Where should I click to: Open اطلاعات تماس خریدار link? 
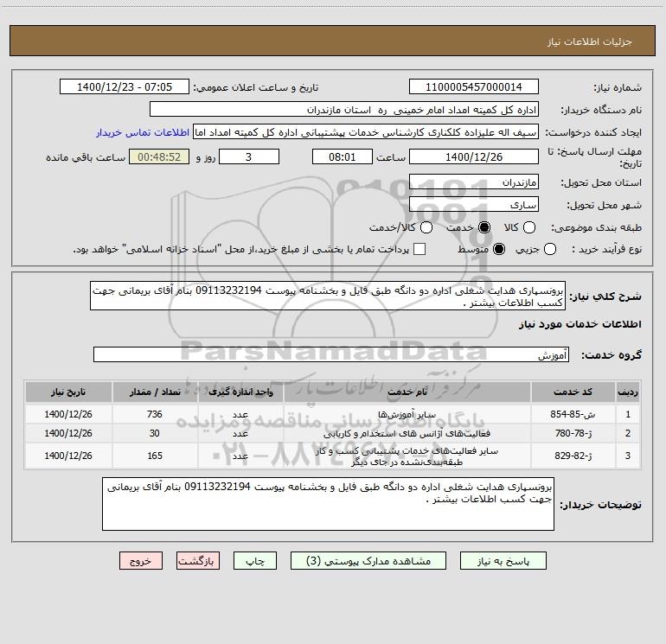143,132
